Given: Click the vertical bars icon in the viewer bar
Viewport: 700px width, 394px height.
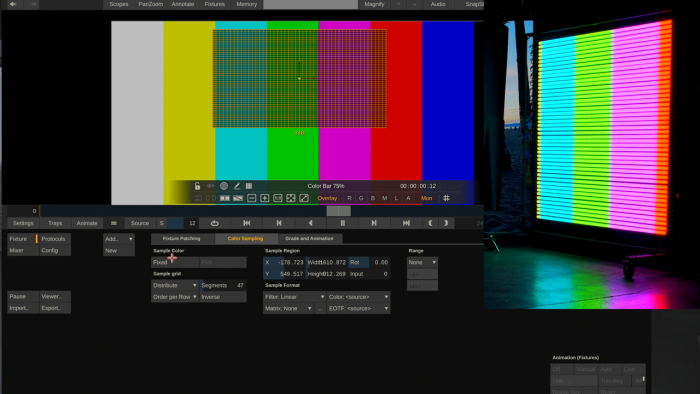Looking at the screenshot, I should click(249, 186).
